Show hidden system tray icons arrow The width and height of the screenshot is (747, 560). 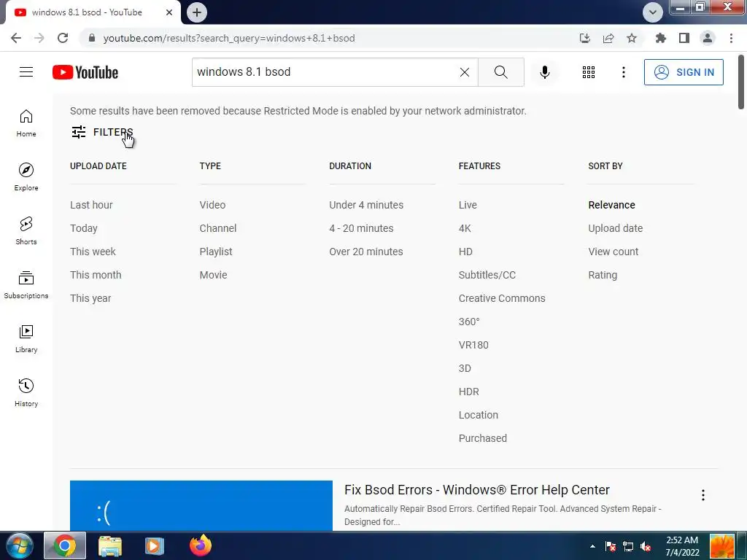[592, 546]
